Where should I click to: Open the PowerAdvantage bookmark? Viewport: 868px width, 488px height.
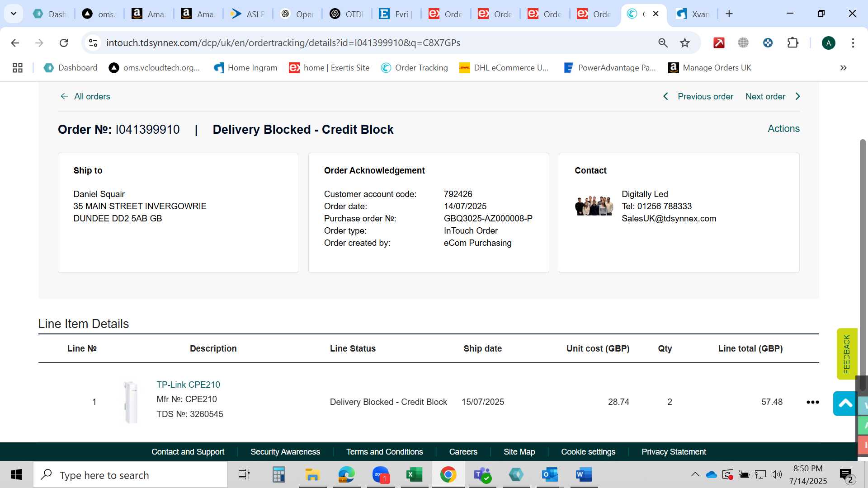tap(610, 68)
